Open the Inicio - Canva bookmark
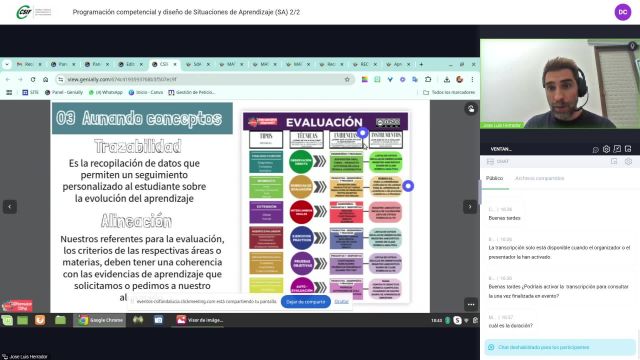The width and height of the screenshot is (640, 360). (x=146, y=93)
